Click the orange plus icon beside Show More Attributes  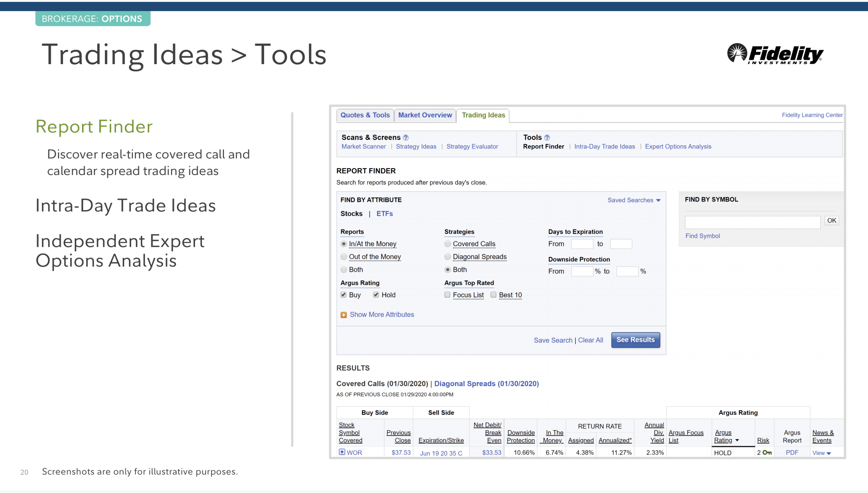click(343, 315)
